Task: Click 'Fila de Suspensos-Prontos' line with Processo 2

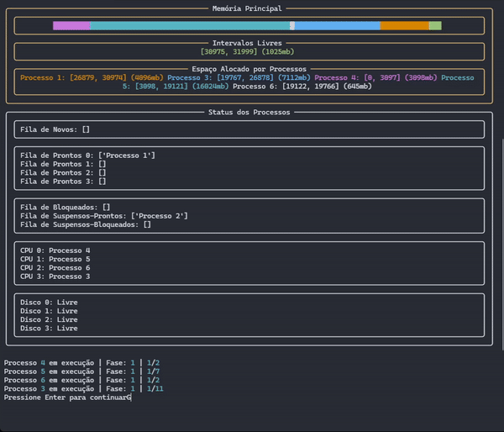Action: [104, 216]
